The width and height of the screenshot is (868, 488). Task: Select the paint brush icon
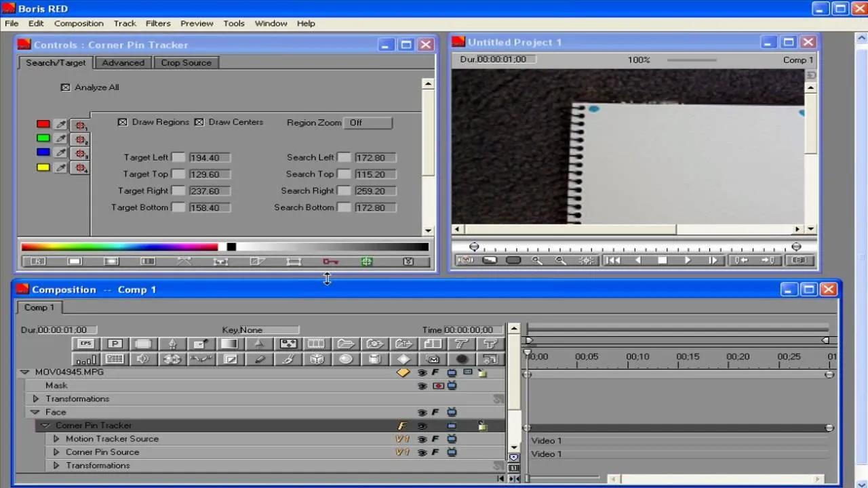(288, 359)
